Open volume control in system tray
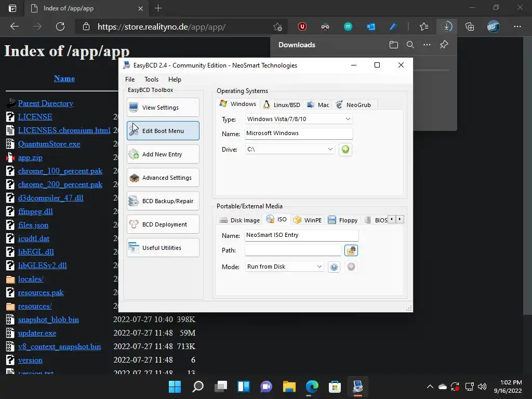The height and width of the screenshot is (399, 532). [482, 387]
